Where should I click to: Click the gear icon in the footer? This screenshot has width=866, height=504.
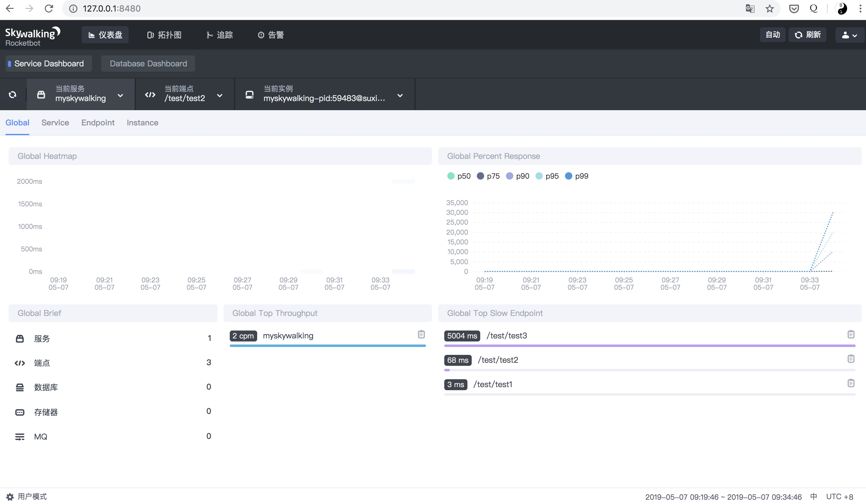(10, 497)
